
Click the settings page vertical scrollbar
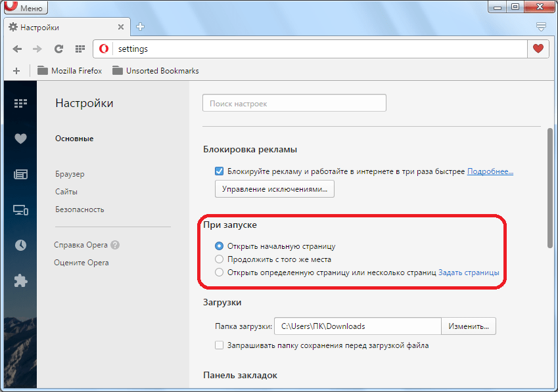(x=550, y=188)
